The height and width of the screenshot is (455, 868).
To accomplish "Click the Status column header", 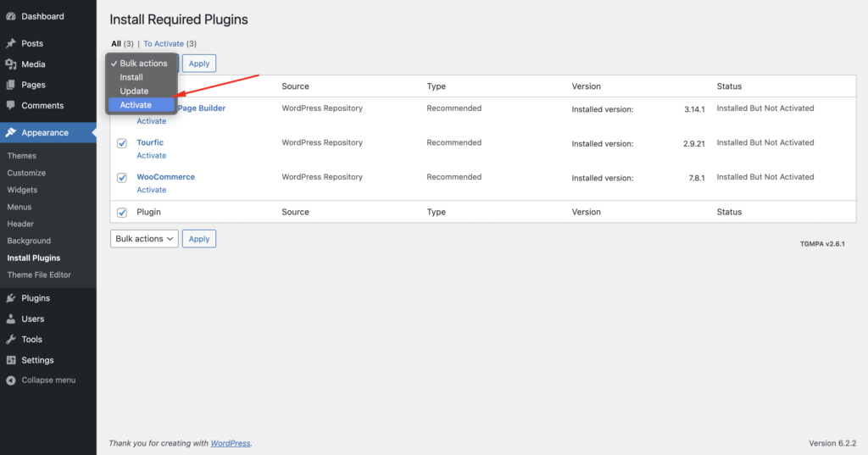I will pyautogui.click(x=729, y=86).
